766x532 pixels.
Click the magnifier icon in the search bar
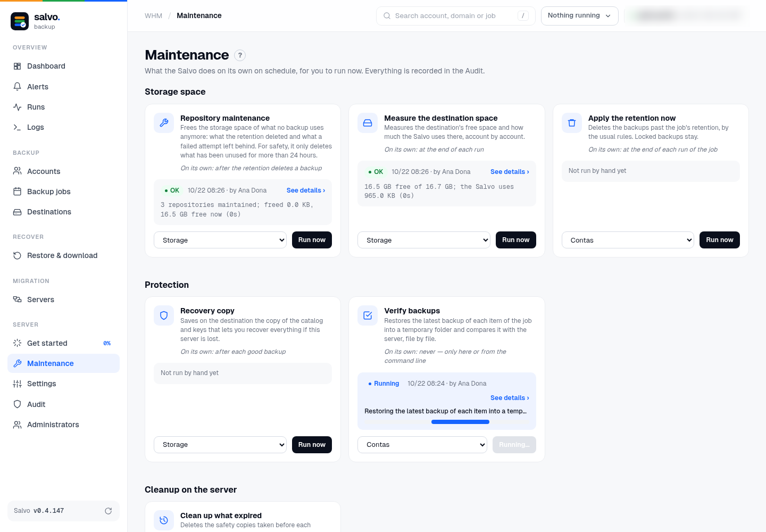point(387,16)
